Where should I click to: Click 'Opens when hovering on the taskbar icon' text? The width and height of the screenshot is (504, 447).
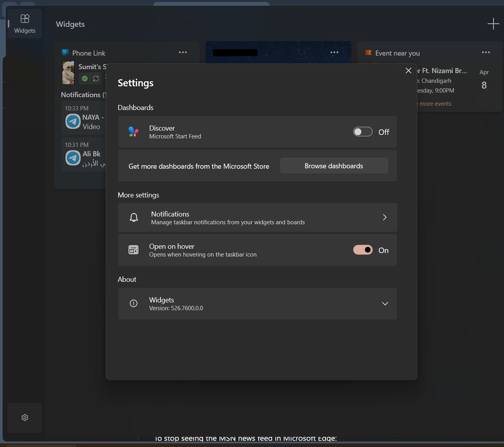[203, 255]
